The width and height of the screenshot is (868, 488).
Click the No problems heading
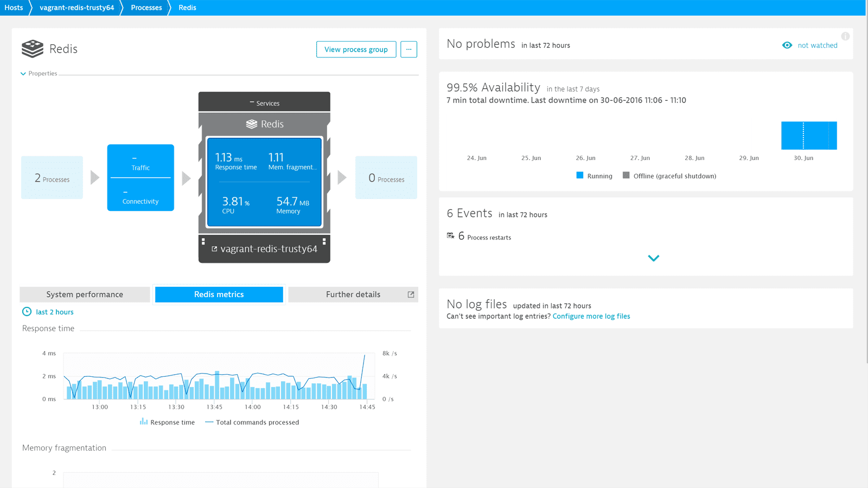pyautogui.click(x=481, y=44)
